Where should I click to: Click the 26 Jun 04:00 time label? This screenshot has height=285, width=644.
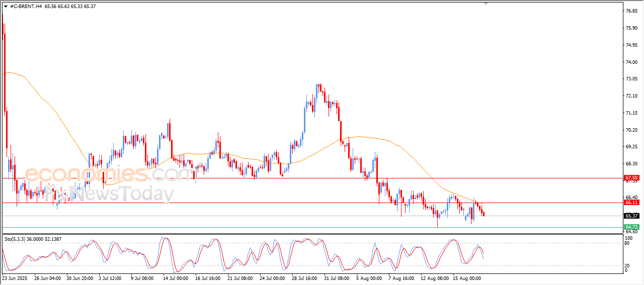47,277
